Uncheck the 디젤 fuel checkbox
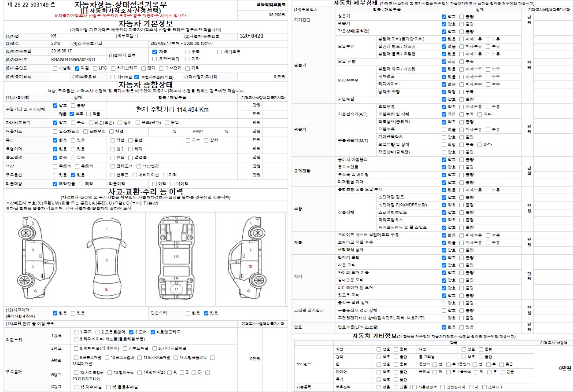Image resolution: width=573 pixels, height=392 pixels. (77, 68)
